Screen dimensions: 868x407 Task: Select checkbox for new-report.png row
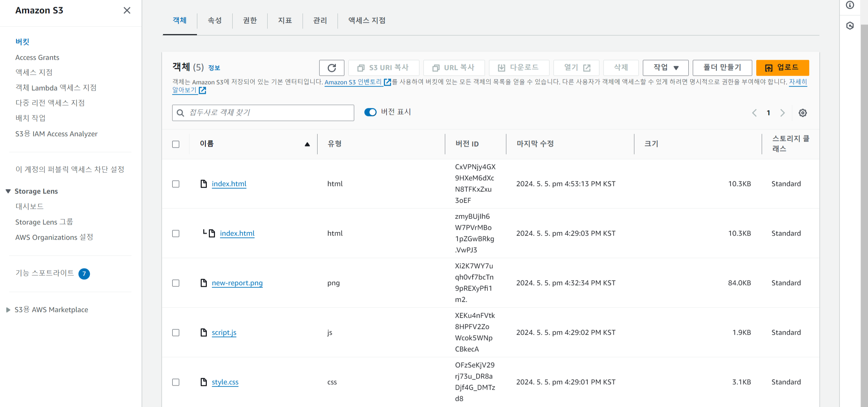point(176,283)
